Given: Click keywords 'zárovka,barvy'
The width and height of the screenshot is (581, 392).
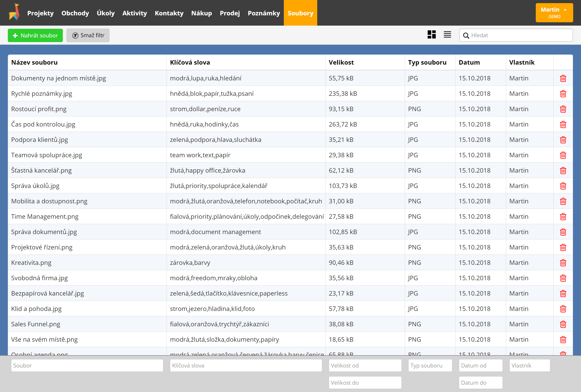Looking at the screenshot, I should 190,263.
